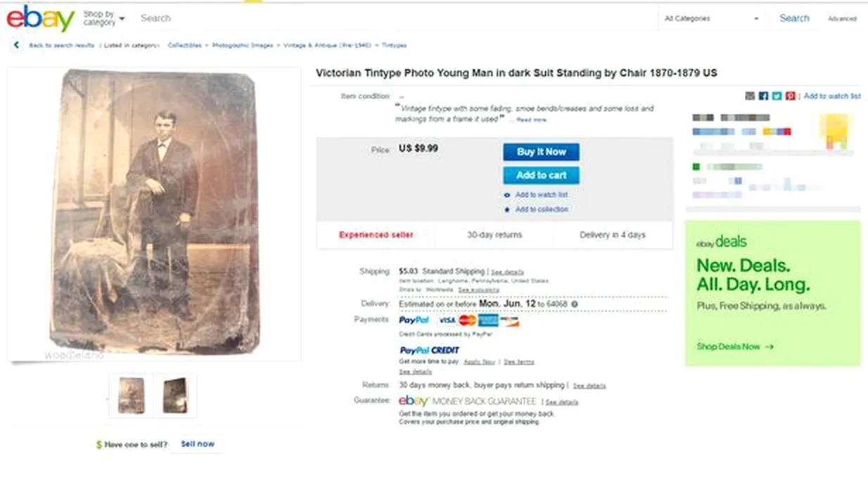Image resolution: width=868 pixels, height=492 pixels.
Task: Select the second tintype thumbnail
Action: click(x=175, y=396)
